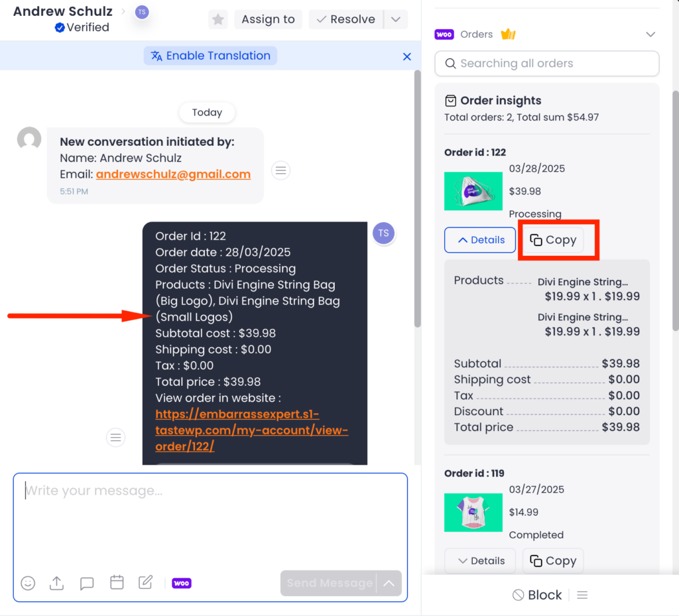Expand Details for order 119

click(x=479, y=560)
